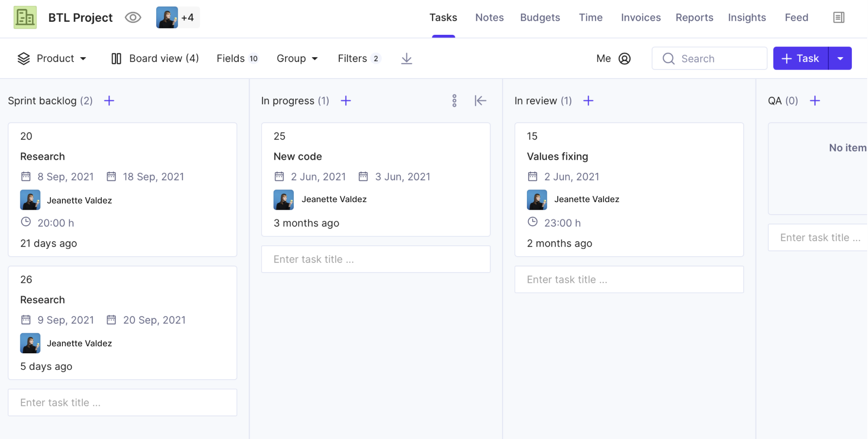Toggle project visibility with the eye icon
This screenshot has width=868, height=439.
(133, 17)
